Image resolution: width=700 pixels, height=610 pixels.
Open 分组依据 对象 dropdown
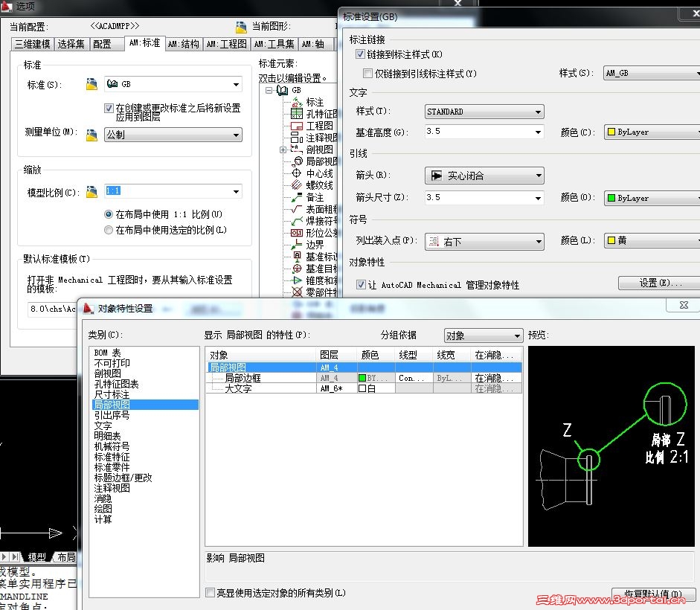484,335
